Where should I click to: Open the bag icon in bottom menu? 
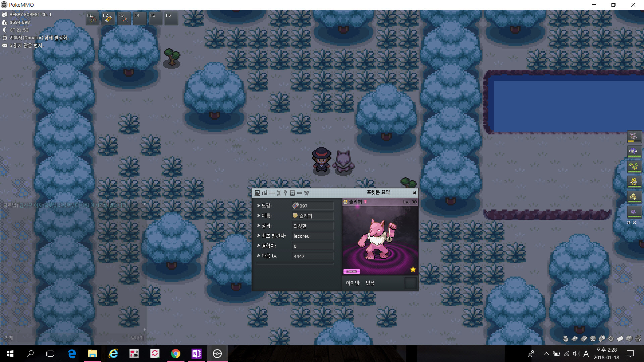pyautogui.click(x=566, y=339)
